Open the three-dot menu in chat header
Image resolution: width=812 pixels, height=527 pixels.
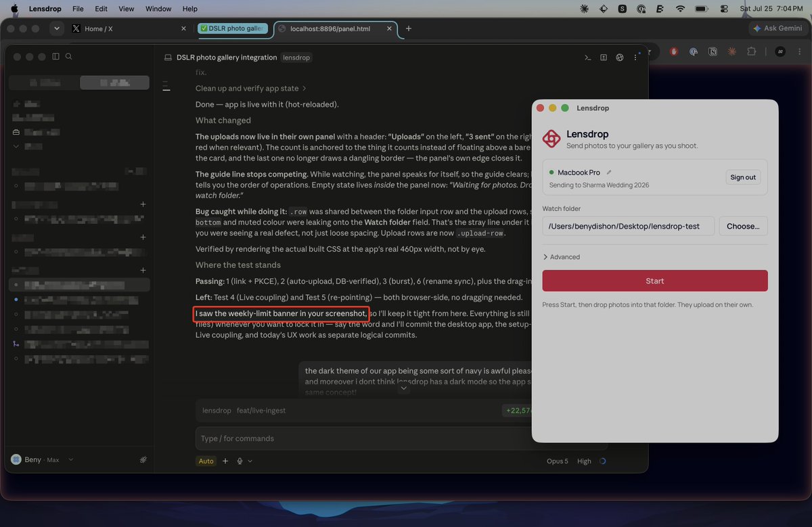click(635, 58)
